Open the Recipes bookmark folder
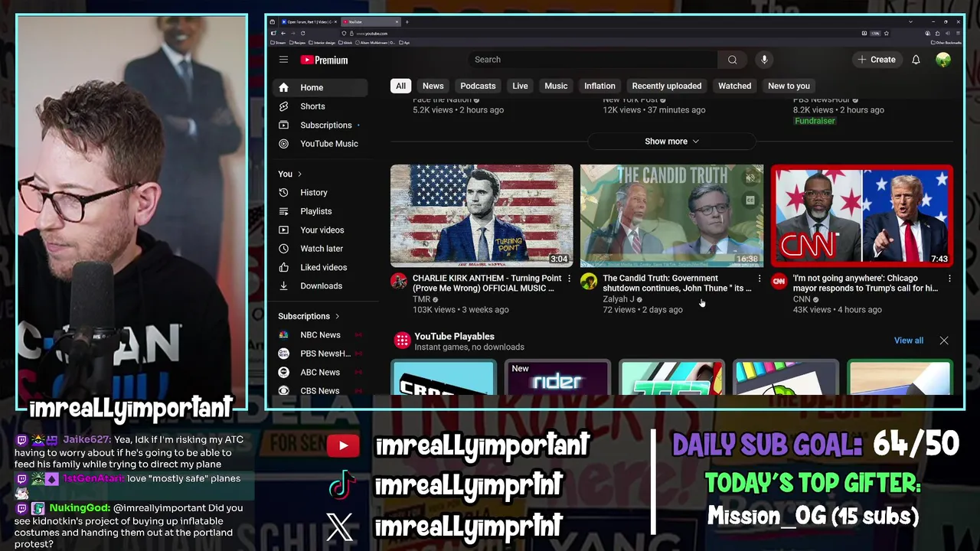Screen dimensions: 980x551 pos(298,43)
